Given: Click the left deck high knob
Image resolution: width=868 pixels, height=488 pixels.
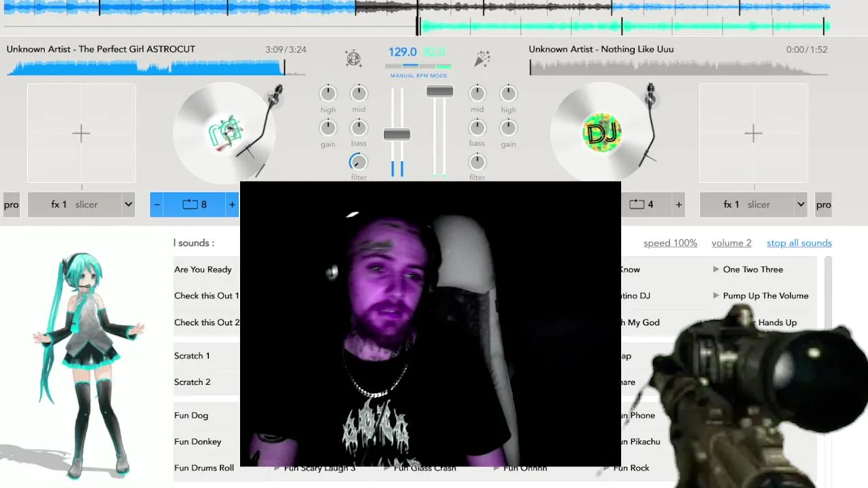Looking at the screenshot, I should (328, 94).
